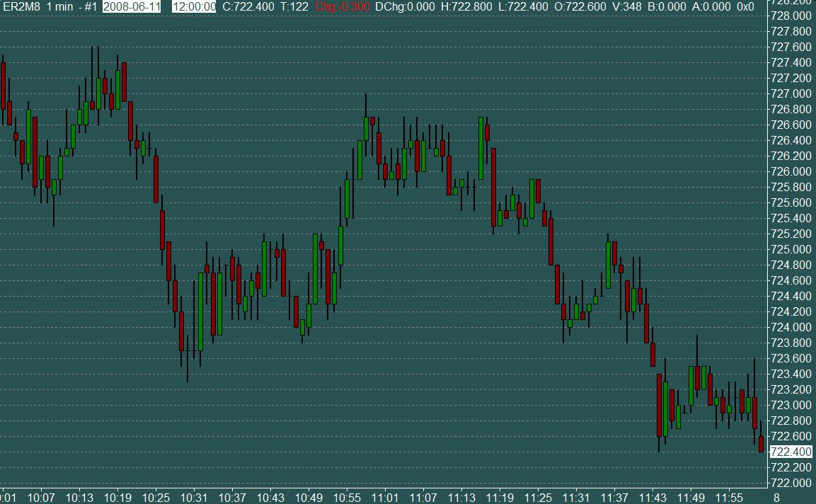This screenshot has width=816, height=504.
Task: Click the 723.600 price axis label
Action: (x=791, y=358)
